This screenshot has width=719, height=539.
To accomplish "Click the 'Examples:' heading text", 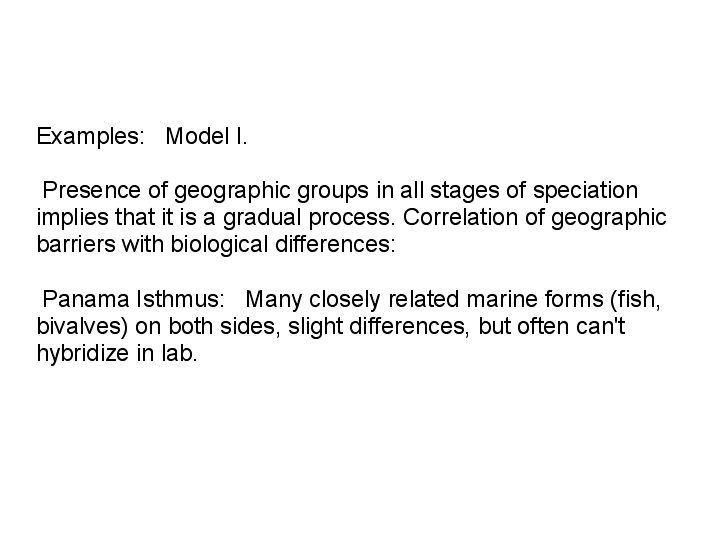I will [91, 136].
